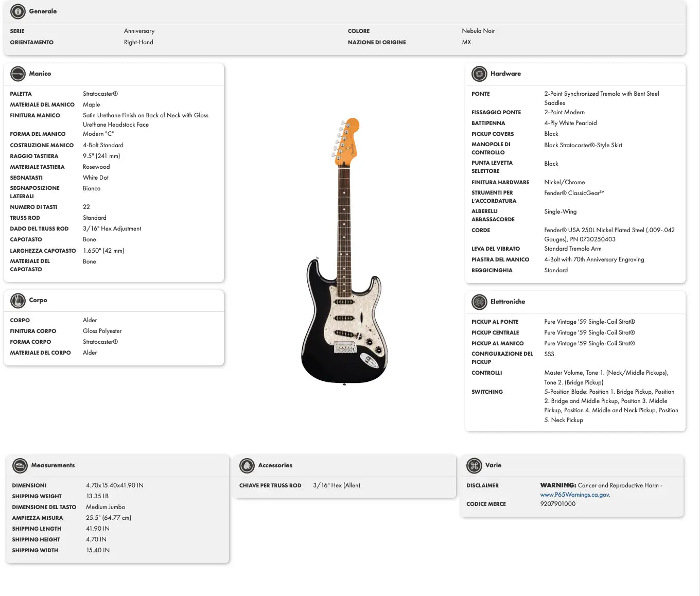Click the Hardware section icon

479,74
